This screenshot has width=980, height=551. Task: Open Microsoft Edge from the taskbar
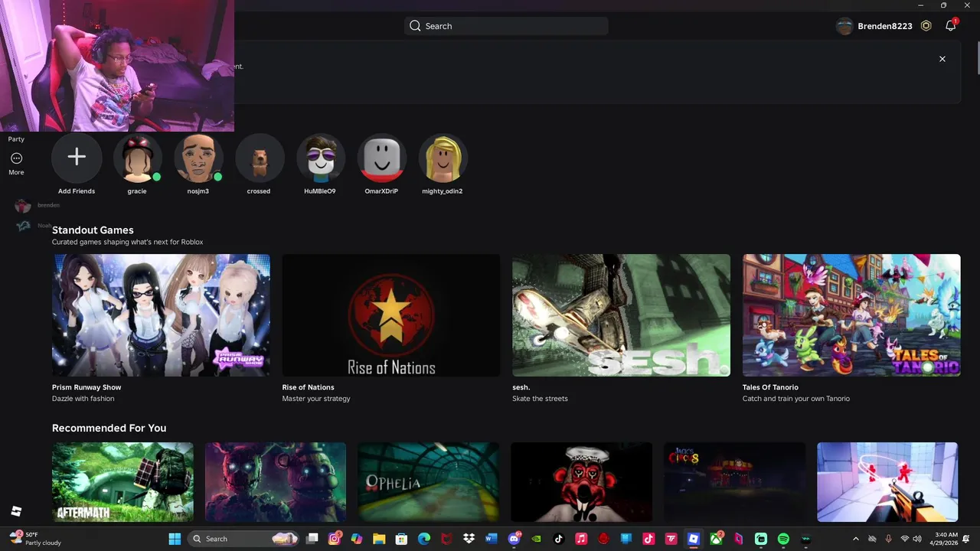pyautogui.click(x=424, y=539)
